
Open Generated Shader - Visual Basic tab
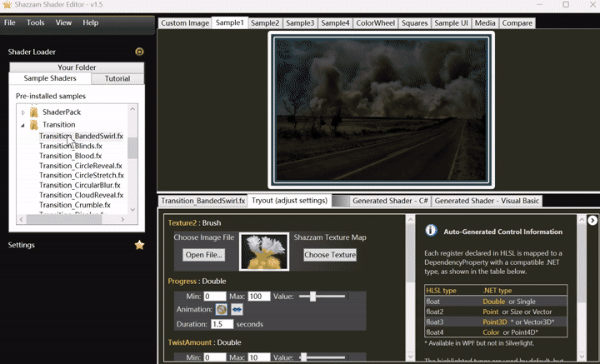pyautogui.click(x=487, y=201)
